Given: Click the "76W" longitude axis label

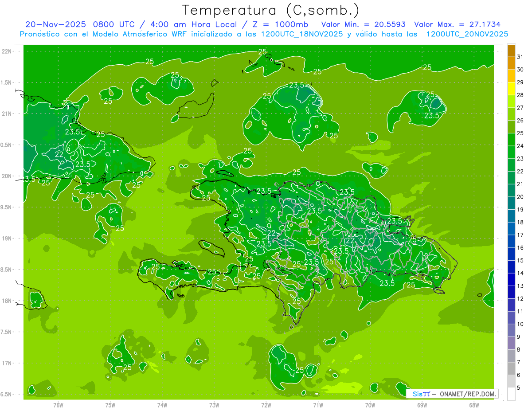Looking at the screenshot, I should pos(58,405).
